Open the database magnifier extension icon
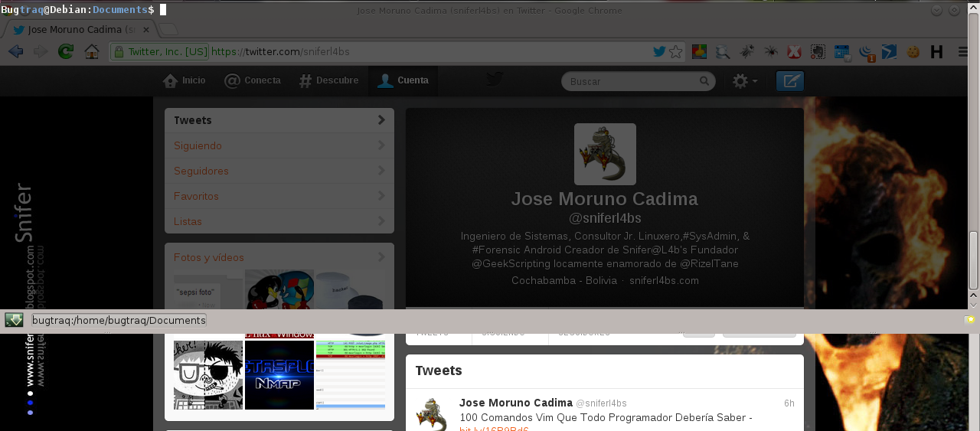 pyautogui.click(x=723, y=52)
